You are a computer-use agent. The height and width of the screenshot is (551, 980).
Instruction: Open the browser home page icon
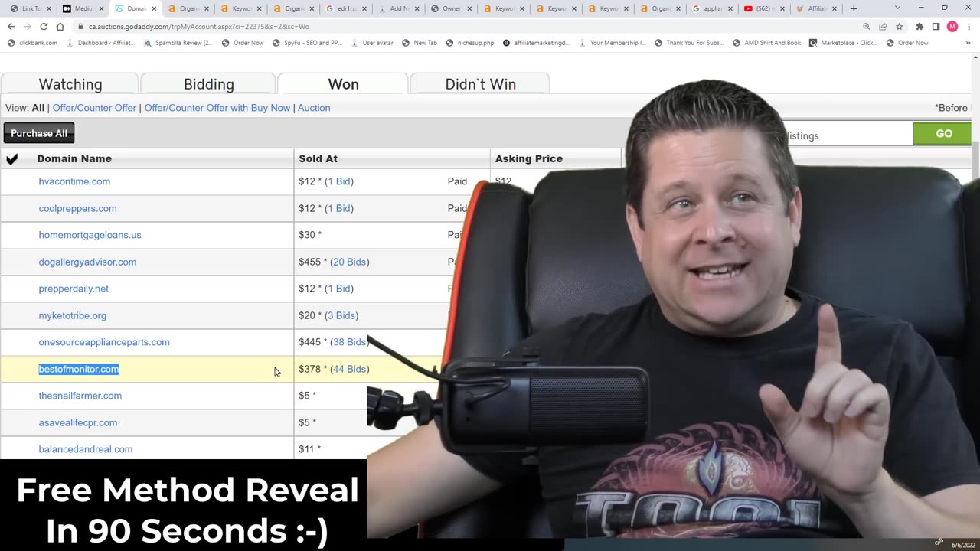point(60,26)
